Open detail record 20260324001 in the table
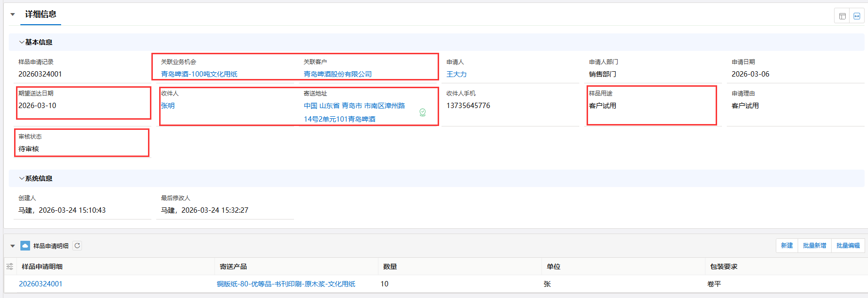Viewport: 868px width, 298px height. coord(41,284)
